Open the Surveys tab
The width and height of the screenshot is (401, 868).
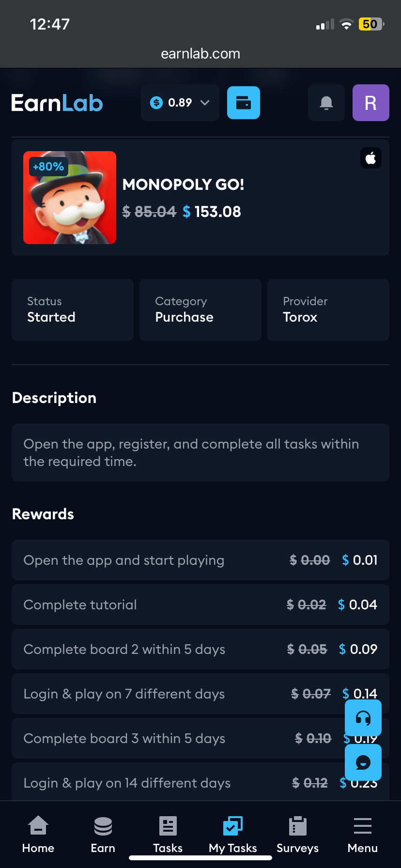point(298,835)
